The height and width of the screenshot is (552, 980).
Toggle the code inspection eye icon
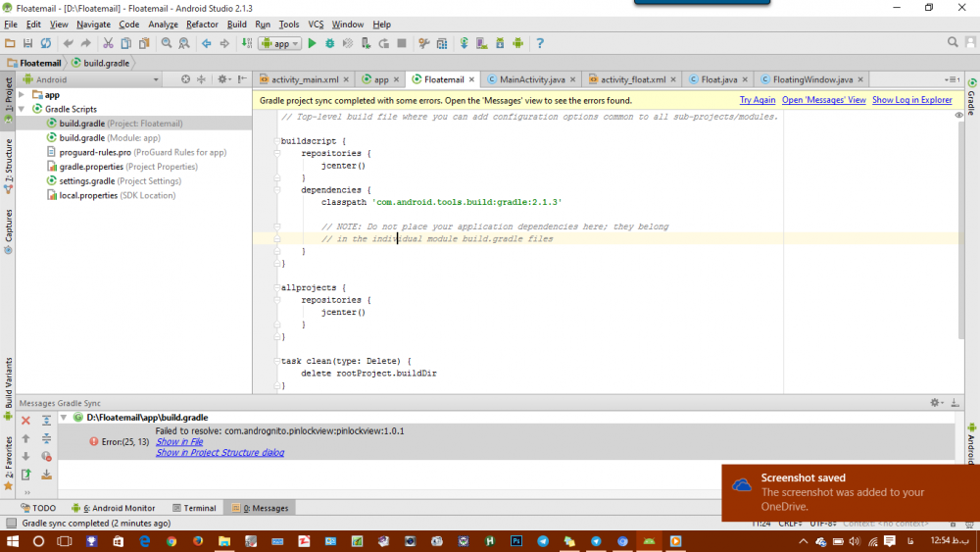click(959, 116)
